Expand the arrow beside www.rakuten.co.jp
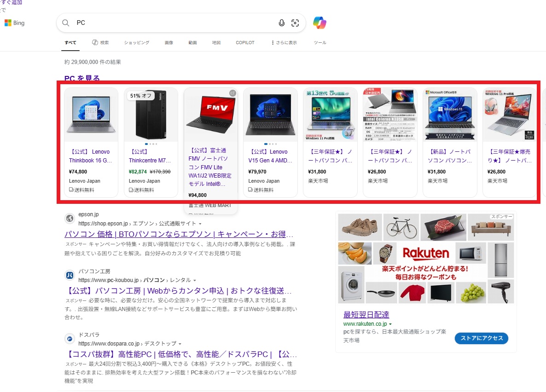 click(390, 324)
